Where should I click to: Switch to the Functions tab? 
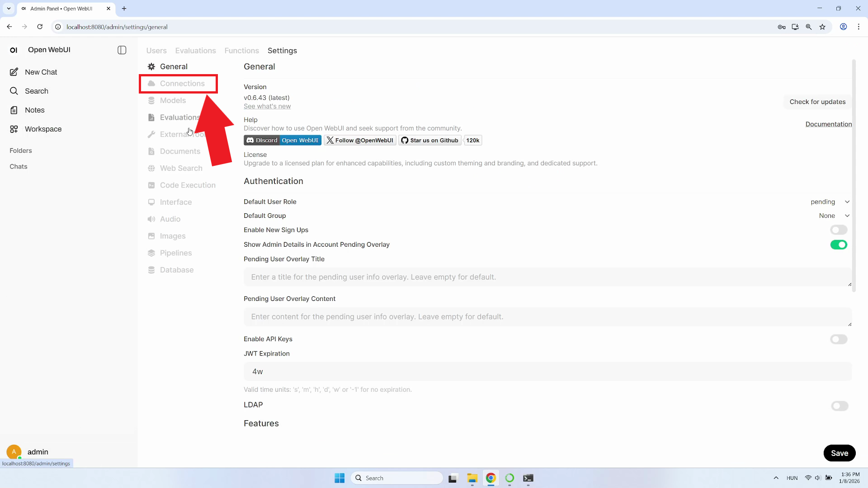click(x=241, y=51)
